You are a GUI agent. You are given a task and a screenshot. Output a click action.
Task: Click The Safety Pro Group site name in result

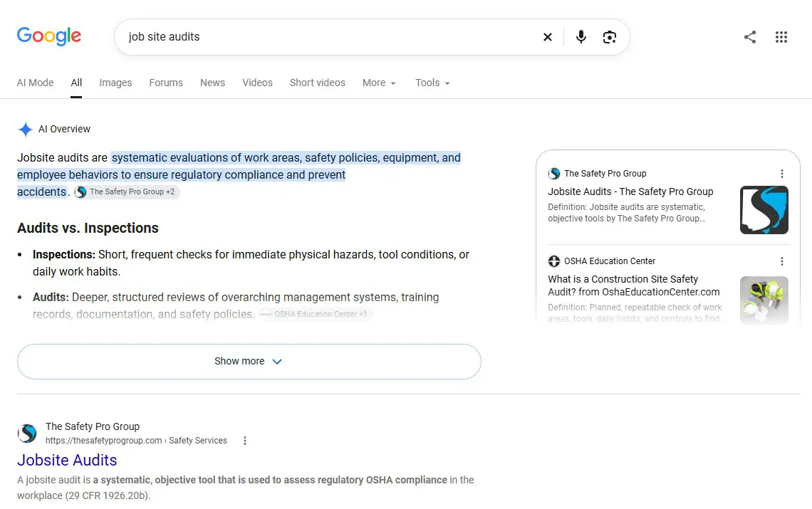click(93, 426)
